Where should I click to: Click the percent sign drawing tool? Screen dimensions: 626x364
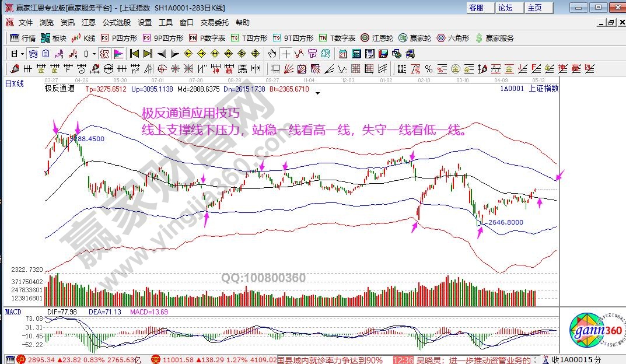[x=428, y=69]
